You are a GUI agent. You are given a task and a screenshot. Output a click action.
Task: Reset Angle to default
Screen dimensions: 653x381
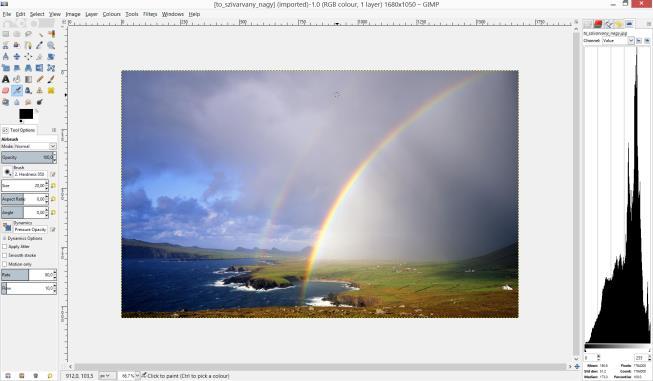click(x=53, y=212)
